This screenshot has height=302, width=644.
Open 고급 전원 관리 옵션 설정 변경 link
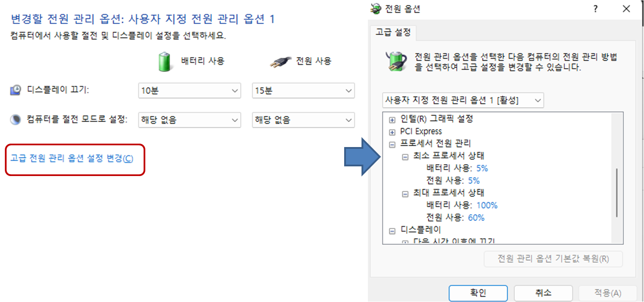[x=72, y=158]
